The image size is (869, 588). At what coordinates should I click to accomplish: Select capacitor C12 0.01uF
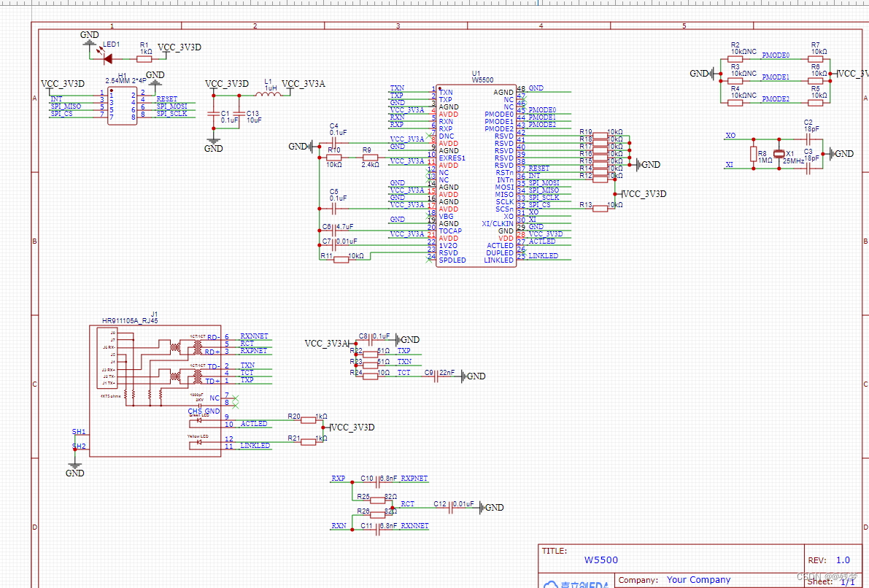click(451, 508)
